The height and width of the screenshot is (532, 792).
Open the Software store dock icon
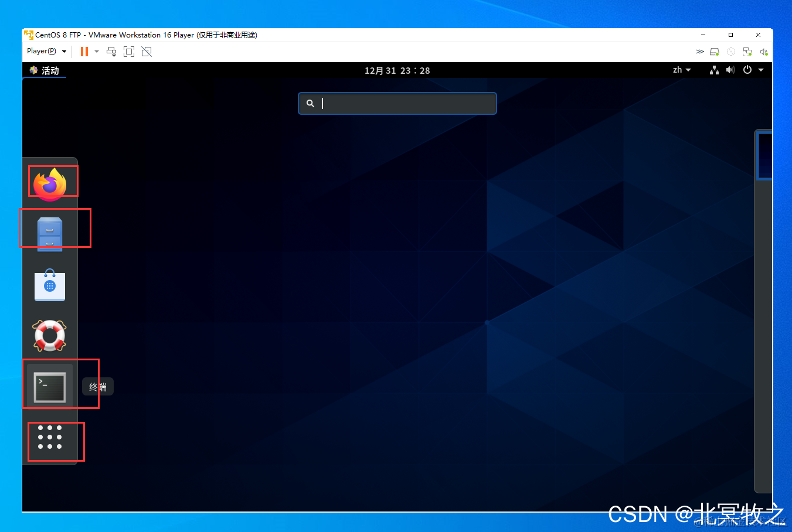50,285
